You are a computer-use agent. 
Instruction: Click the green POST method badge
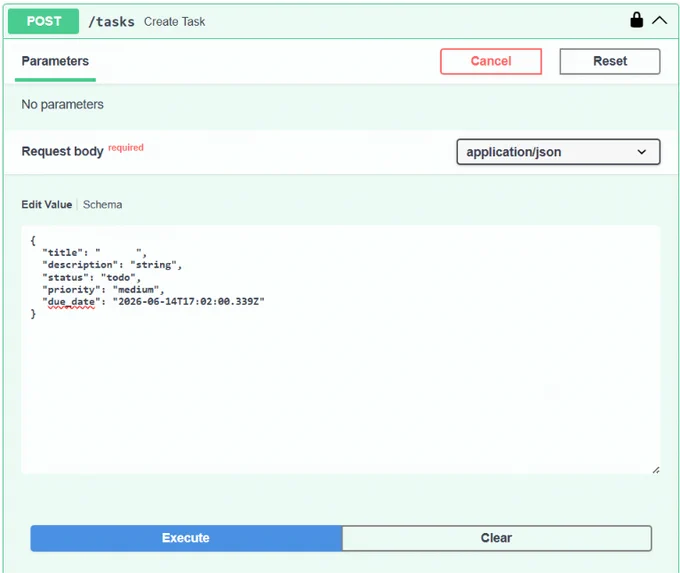(43, 21)
